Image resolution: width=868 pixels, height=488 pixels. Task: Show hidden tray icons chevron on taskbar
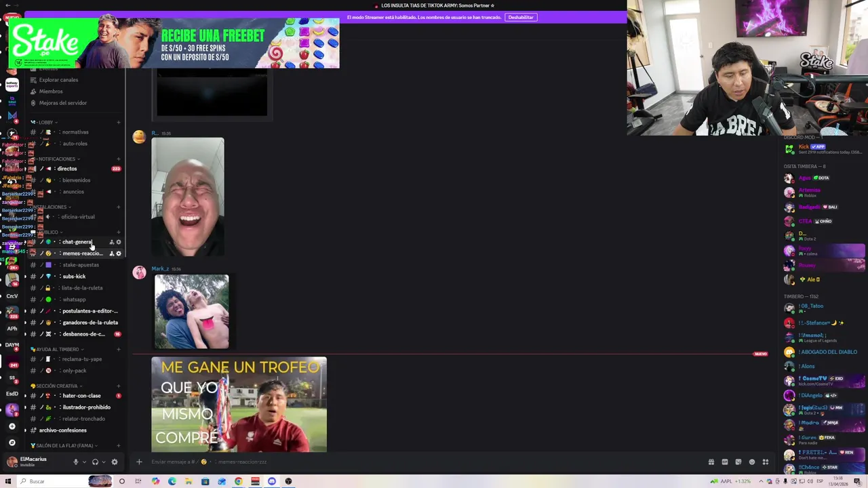762,481
